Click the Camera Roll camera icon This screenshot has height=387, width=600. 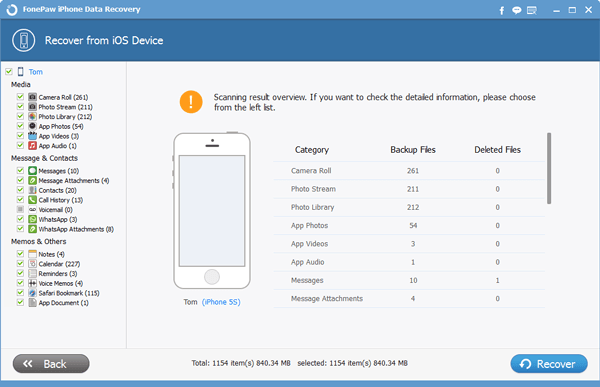click(x=33, y=97)
